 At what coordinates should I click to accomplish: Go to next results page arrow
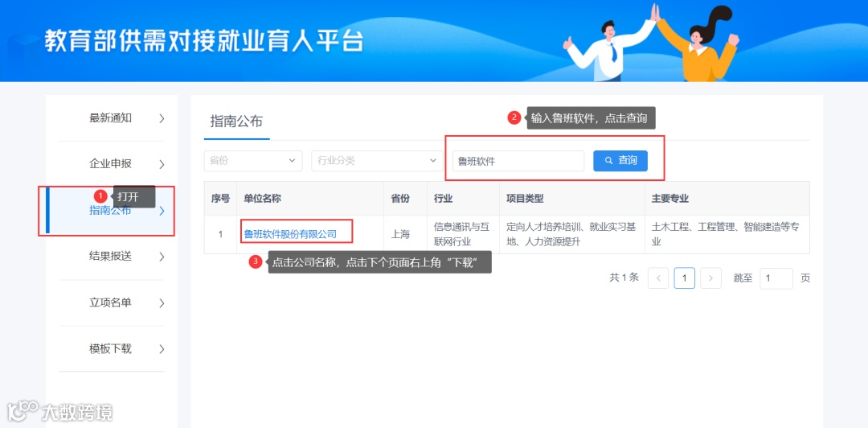(x=710, y=278)
